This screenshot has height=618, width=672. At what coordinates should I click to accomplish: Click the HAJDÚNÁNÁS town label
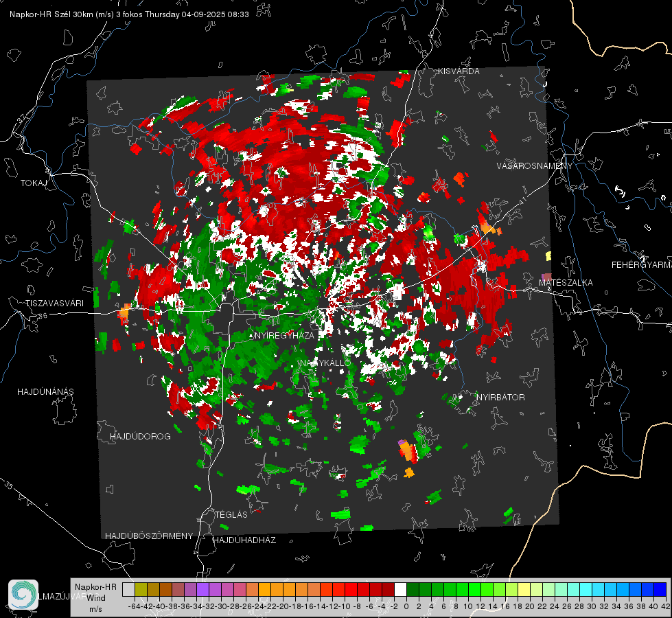tap(45, 391)
